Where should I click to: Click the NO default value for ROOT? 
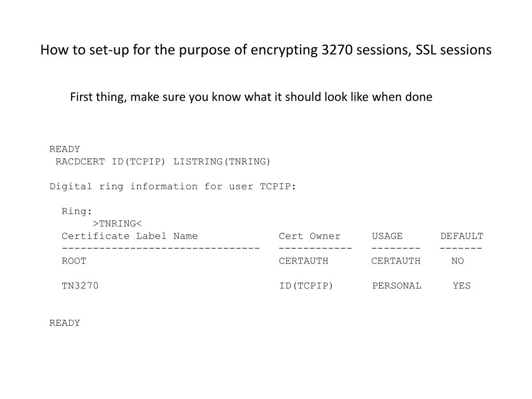(458, 261)
